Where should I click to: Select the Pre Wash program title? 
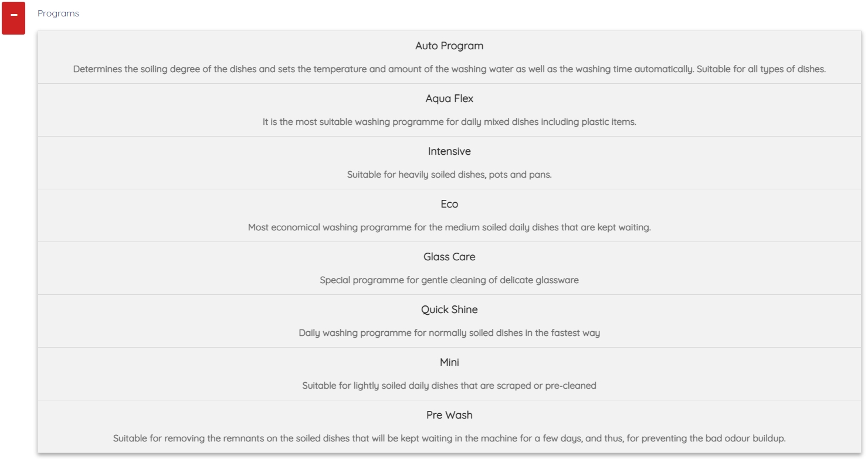tap(449, 415)
